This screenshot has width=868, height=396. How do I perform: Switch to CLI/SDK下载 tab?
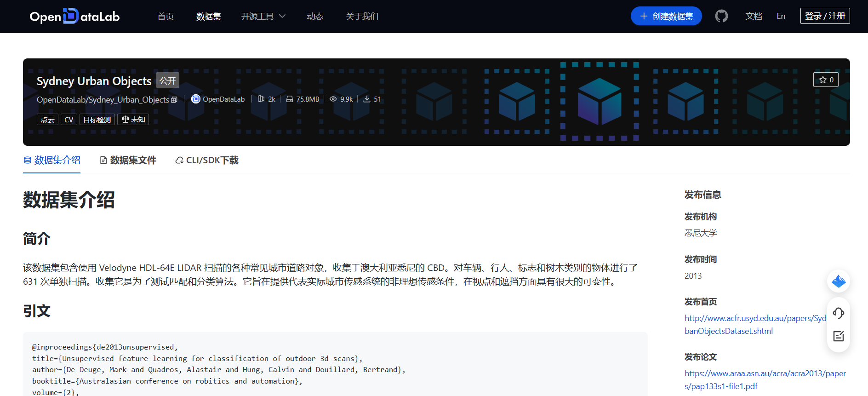tap(207, 160)
